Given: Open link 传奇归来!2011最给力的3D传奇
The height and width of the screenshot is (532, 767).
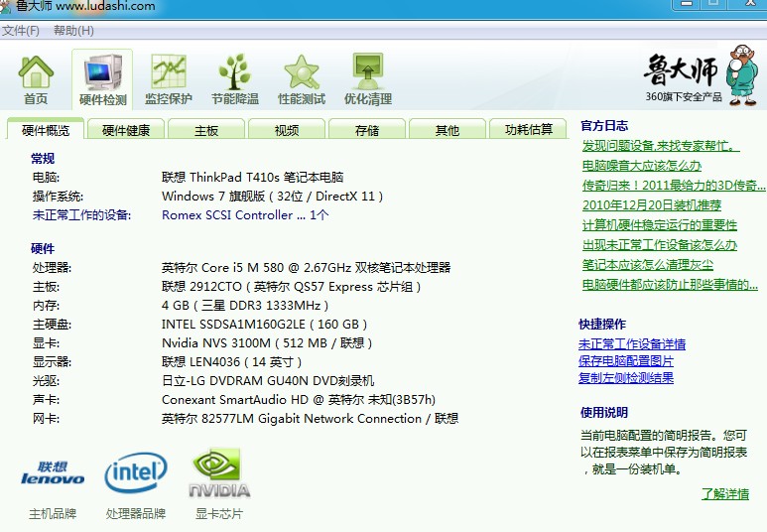Looking at the screenshot, I should click(x=673, y=186).
